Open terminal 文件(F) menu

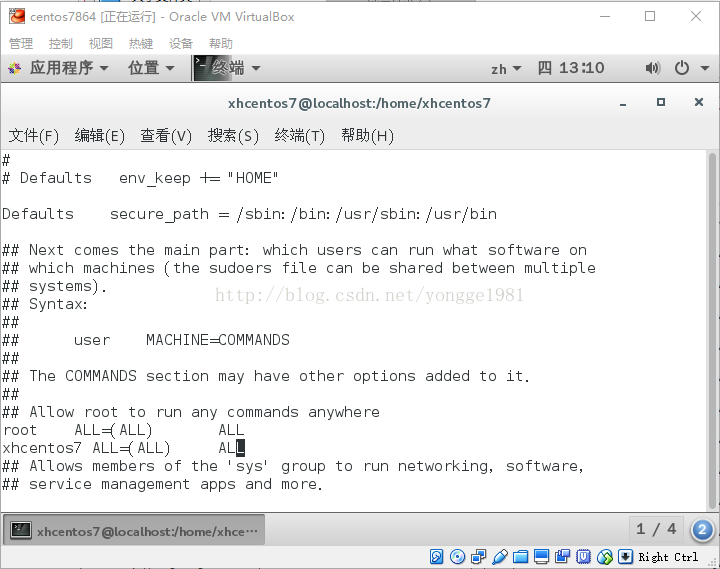[34, 136]
